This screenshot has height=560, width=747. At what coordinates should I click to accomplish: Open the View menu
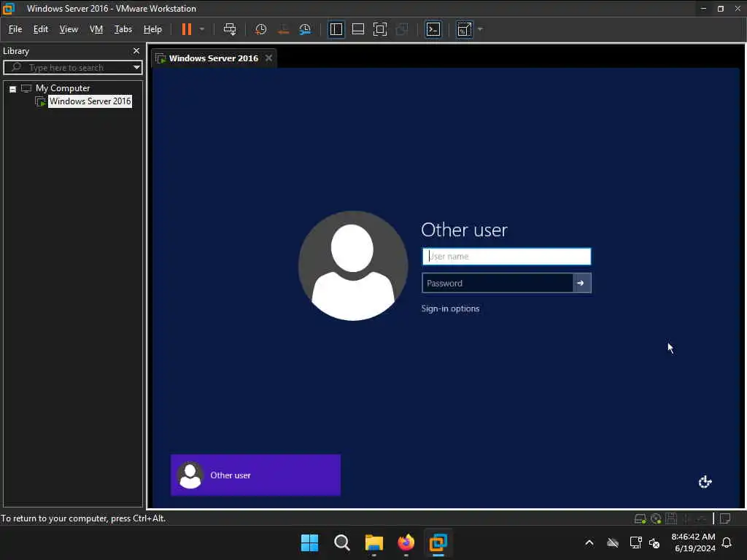coord(69,29)
